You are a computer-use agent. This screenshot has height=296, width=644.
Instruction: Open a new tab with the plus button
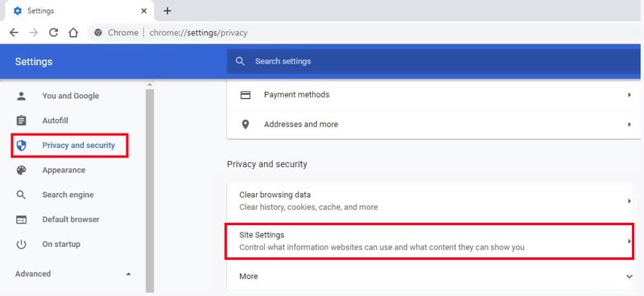point(167,10)
